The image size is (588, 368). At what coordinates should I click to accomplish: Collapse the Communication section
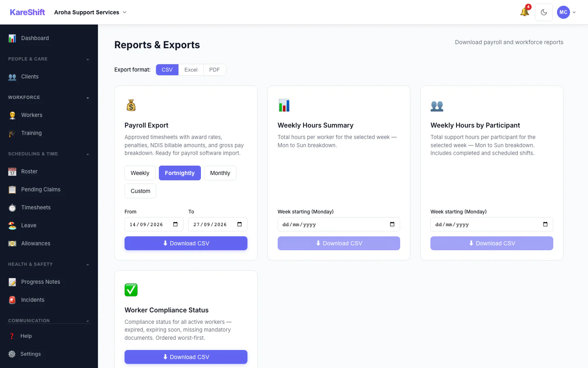pyautogui.click(x=49, y=321)
